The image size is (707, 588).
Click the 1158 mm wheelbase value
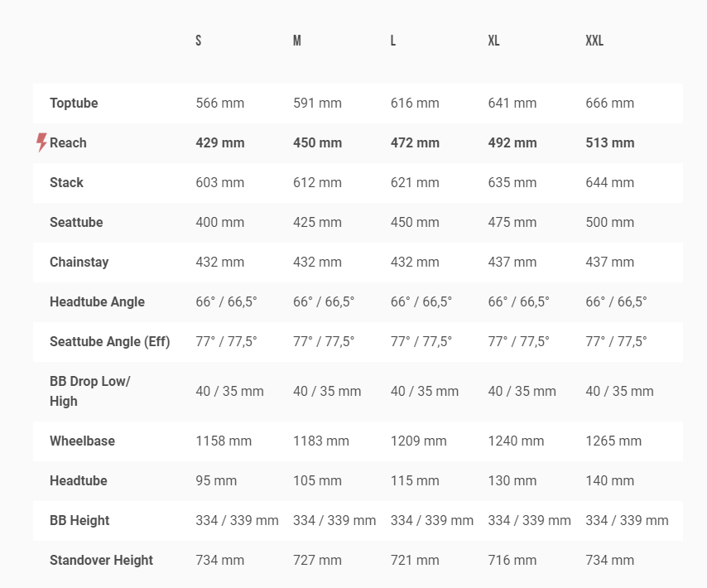[224, 441]
